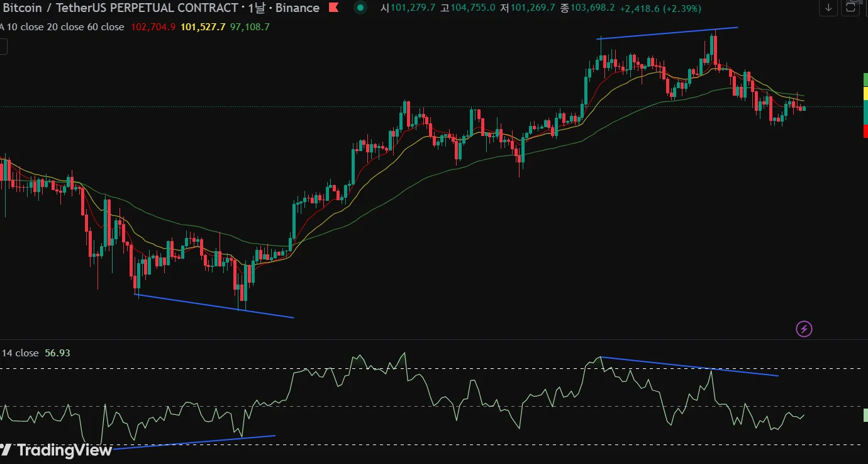Click the green market status dot

(360, 8)
